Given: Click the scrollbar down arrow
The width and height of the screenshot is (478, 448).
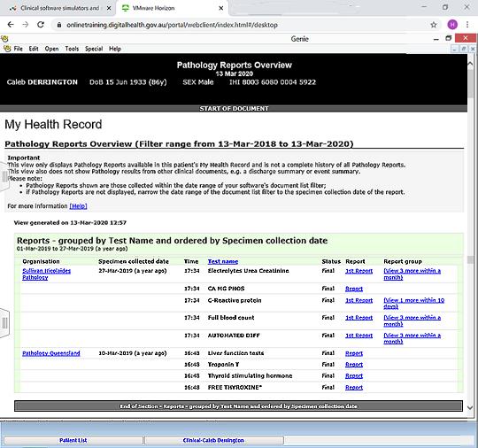Looking at the screenshot, I should coord(470,407).
